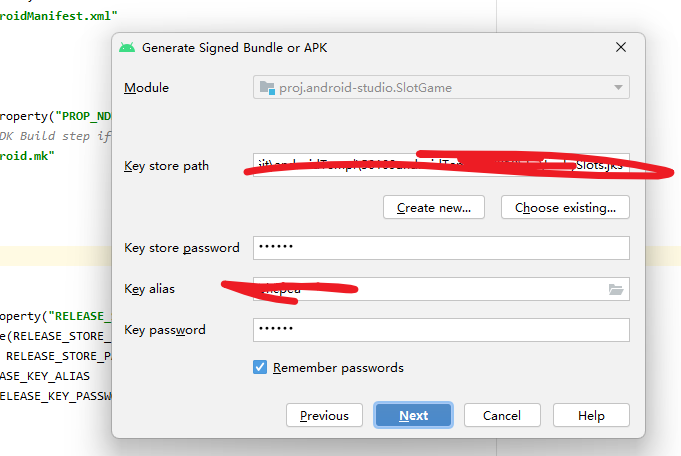The width and height of the screenshot is (681, 456).
Task: Click the Key store path field
Action: (440, 165)
